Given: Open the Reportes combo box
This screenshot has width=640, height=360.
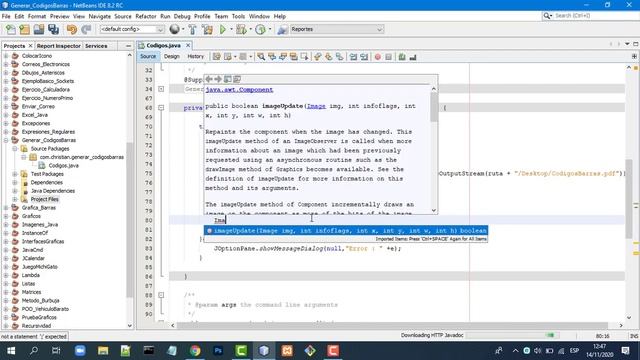Looking at the screenshot, I should [337, 29].
